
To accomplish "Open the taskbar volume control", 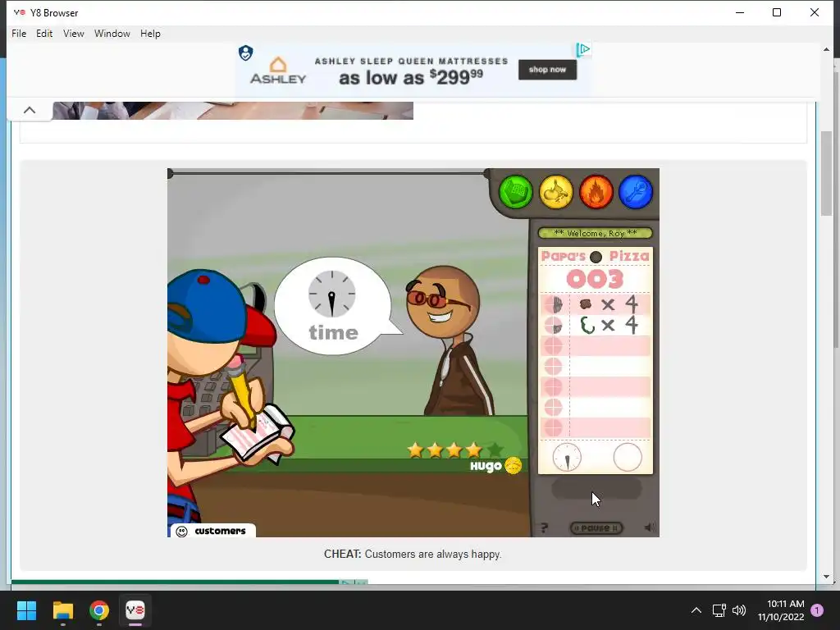I will click(739, 610).
